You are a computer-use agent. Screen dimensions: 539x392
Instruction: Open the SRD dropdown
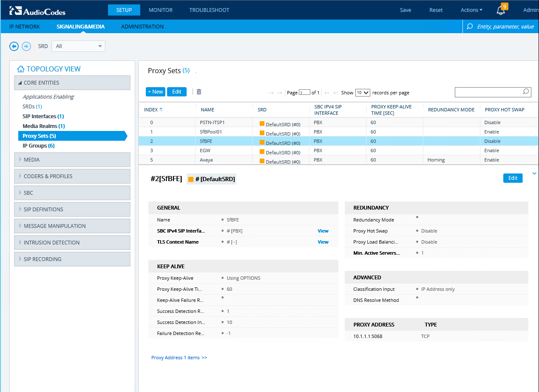pos(78,46)
